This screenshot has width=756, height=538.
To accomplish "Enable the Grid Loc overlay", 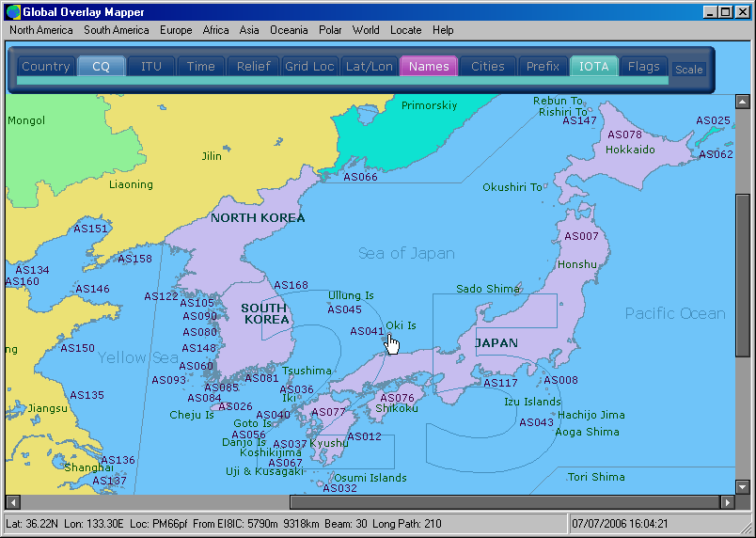I will 309,67.
